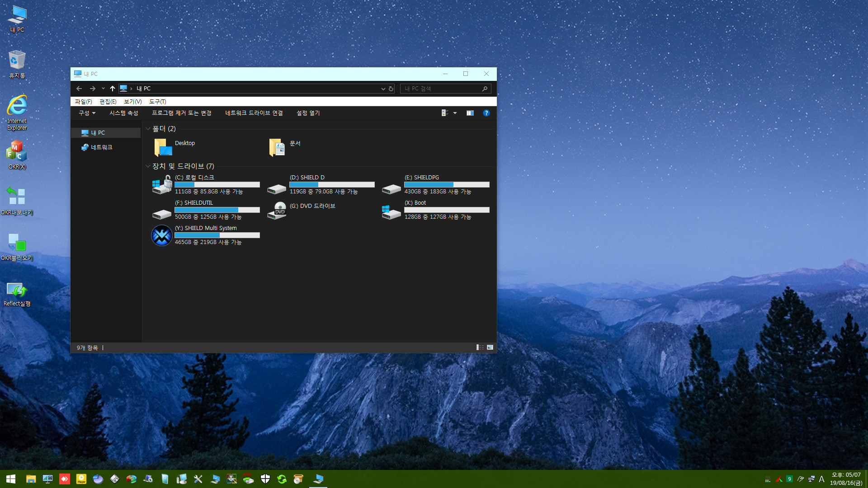Screen dimensions: 868x488
Task: Collapse the 폴더 (2) group
Action: 148,129
